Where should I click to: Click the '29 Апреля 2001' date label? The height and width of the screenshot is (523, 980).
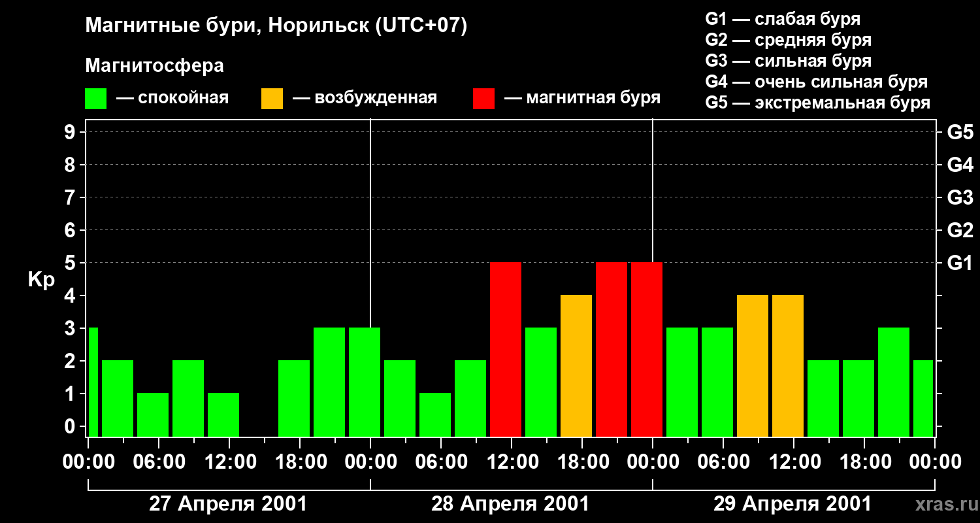(792, 504)
